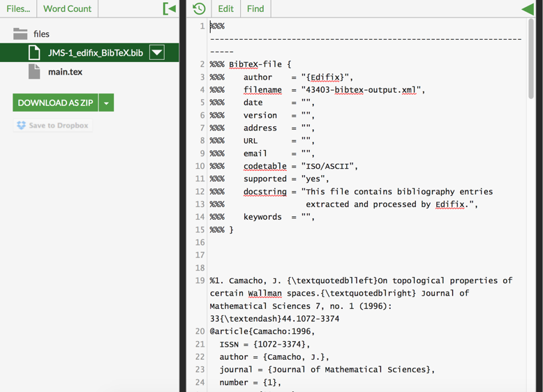Click the main.tex file icon
The width and height of the screenshot is (543, 392).
click(34, 71)
